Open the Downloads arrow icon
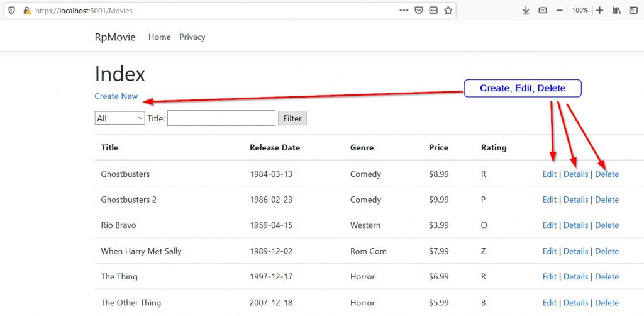 [526, 11]
